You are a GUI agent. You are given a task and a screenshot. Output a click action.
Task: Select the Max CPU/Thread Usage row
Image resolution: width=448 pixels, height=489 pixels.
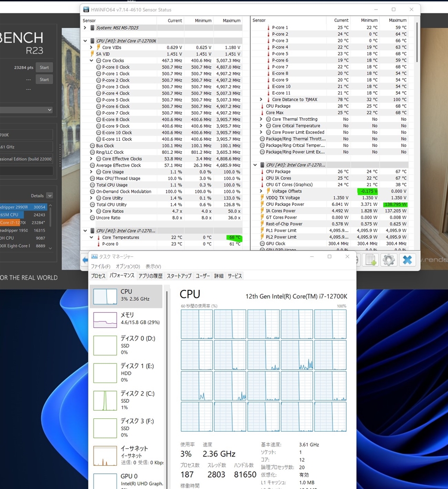[x=166, y=179]
